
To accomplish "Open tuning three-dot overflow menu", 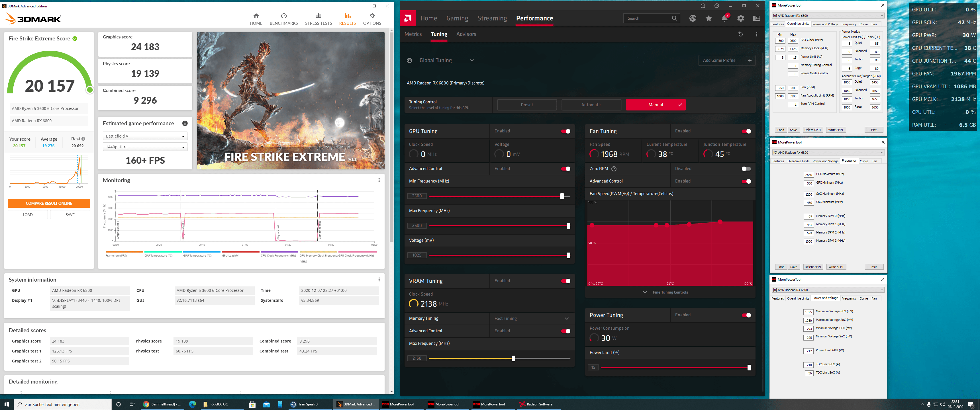I will pyautogui.click(x=756, y=34).
